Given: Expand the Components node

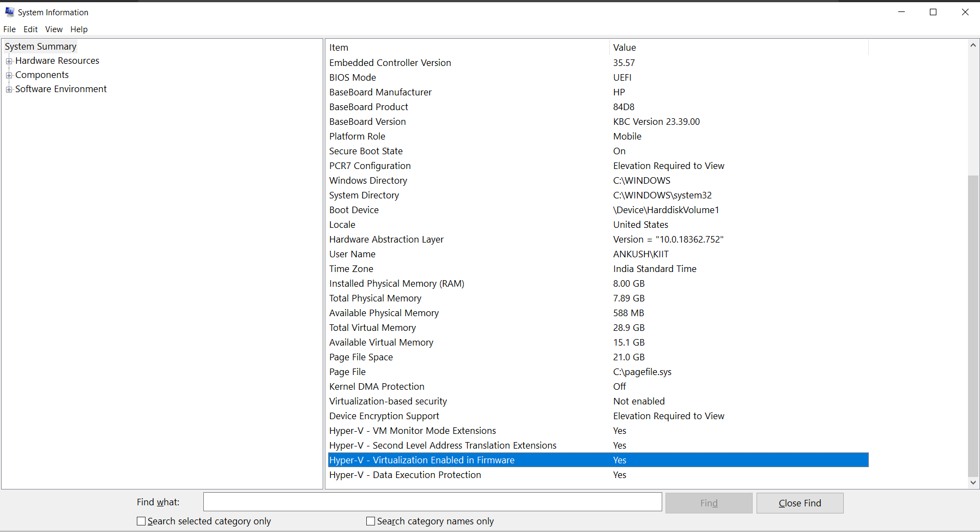Looking at the screenshot, I should (x=9, y=75).
